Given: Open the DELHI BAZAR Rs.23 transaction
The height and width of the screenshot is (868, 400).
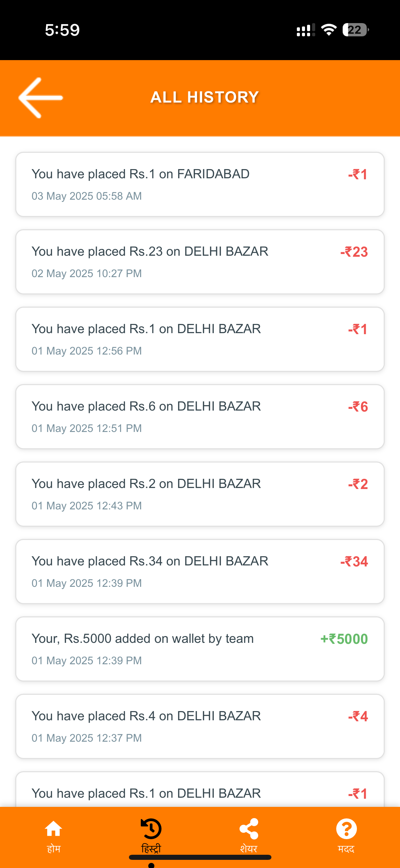Looking at the screenshot, I should tap(200, 262).
